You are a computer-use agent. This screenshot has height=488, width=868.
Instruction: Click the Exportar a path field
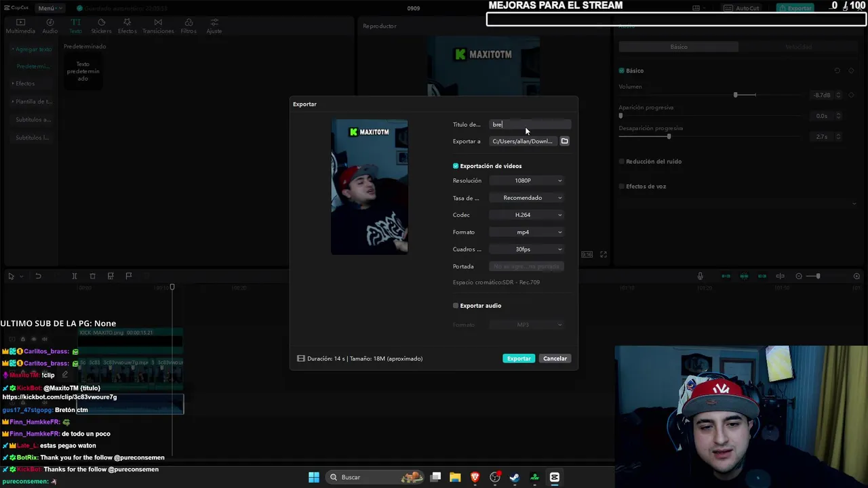click(523, 141)
